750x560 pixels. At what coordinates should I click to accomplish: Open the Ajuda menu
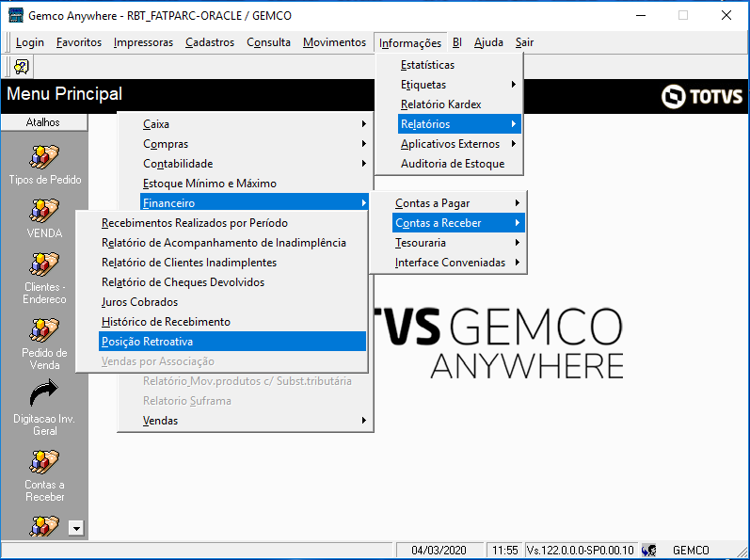[488, 42]
